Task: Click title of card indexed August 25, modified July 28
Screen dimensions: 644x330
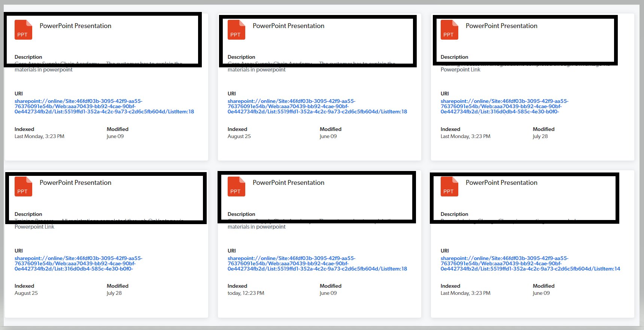Action: pyautogui.click(x=75, y=183)
